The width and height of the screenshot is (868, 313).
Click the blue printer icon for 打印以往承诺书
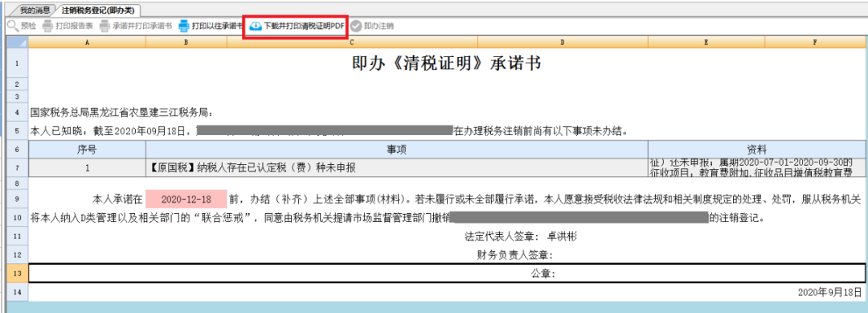184,26
